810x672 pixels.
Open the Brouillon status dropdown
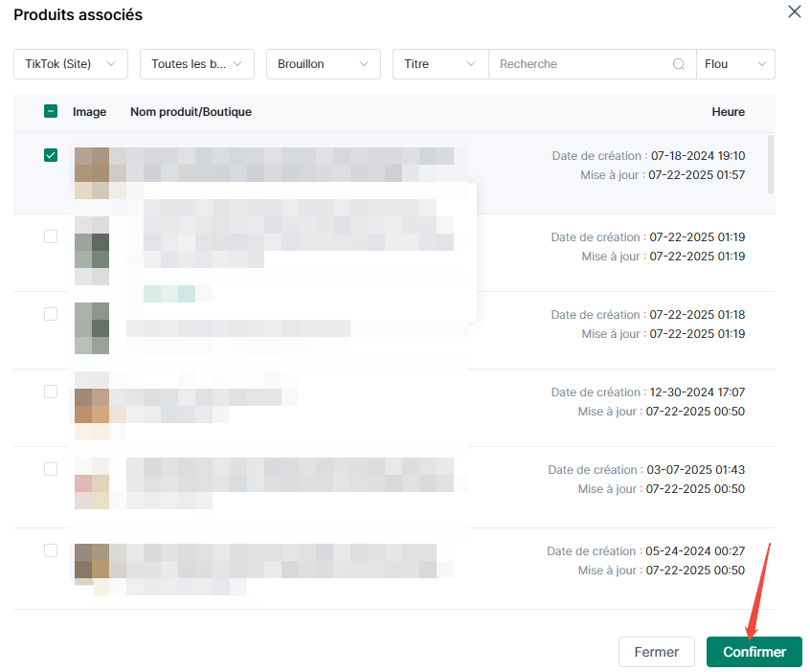pyautogui.click(x=324, y=64)
